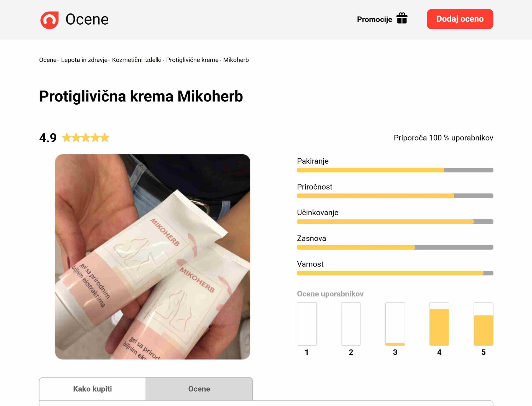Open the Kako kupiti tab
532x406 pixels.
pyautogui.click(x=93, y=389)
